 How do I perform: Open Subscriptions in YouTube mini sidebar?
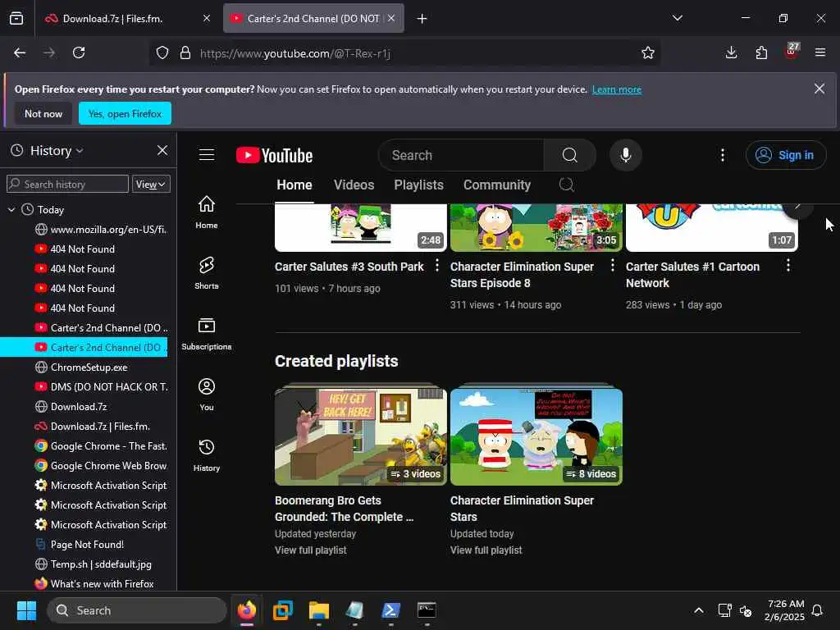207,334
